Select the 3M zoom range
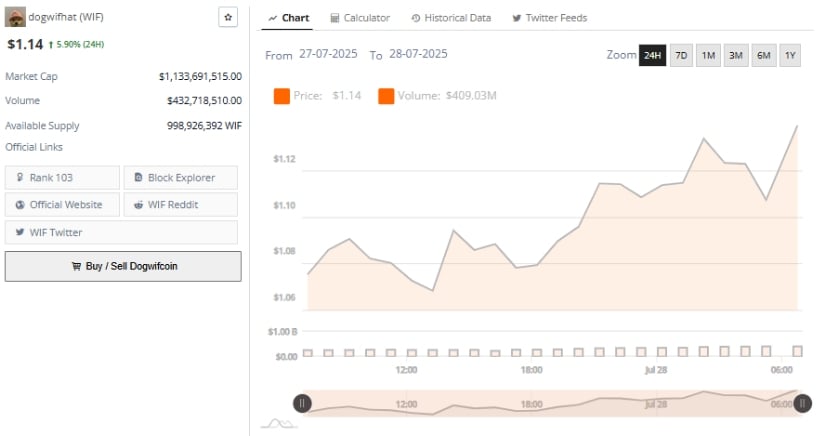The image size is (825, 436). point(736,55)
